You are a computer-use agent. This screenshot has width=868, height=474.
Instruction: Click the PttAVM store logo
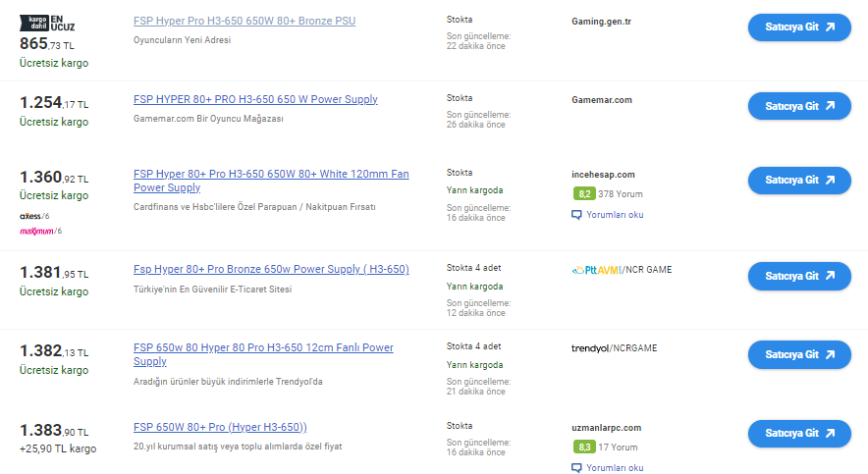[594, 269]
